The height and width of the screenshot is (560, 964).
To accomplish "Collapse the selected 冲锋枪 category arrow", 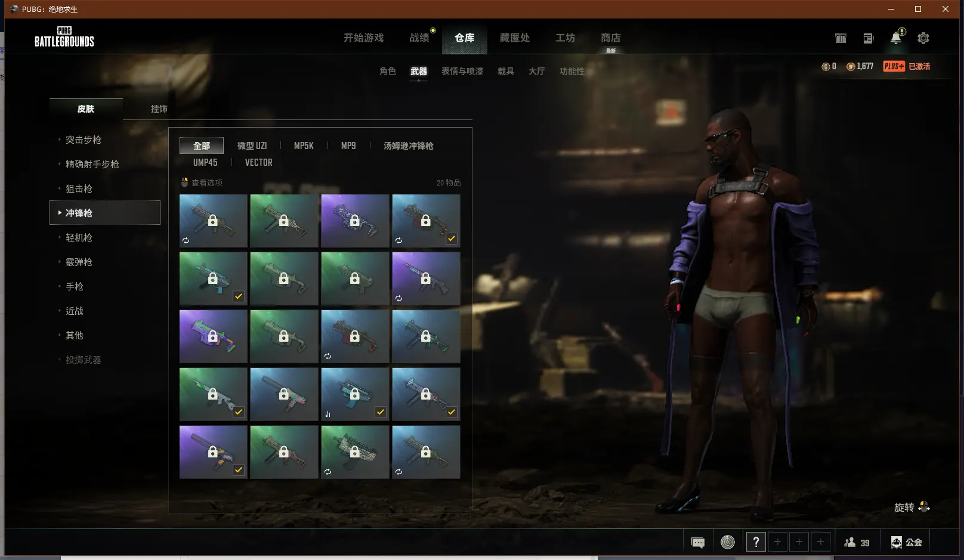I will (60, 212).
